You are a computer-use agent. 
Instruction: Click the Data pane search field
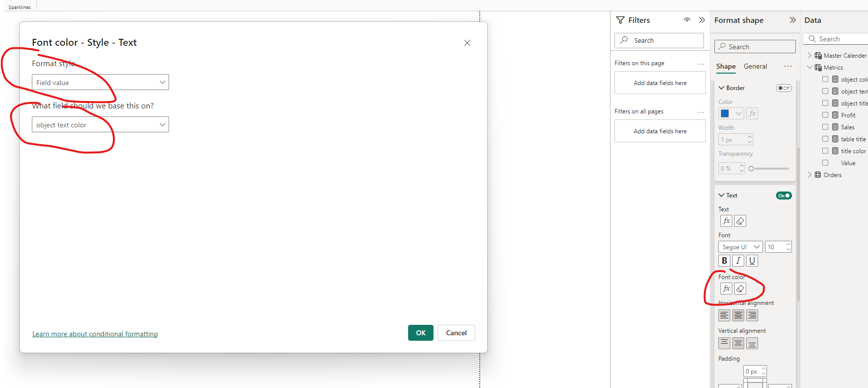point(836,39)
